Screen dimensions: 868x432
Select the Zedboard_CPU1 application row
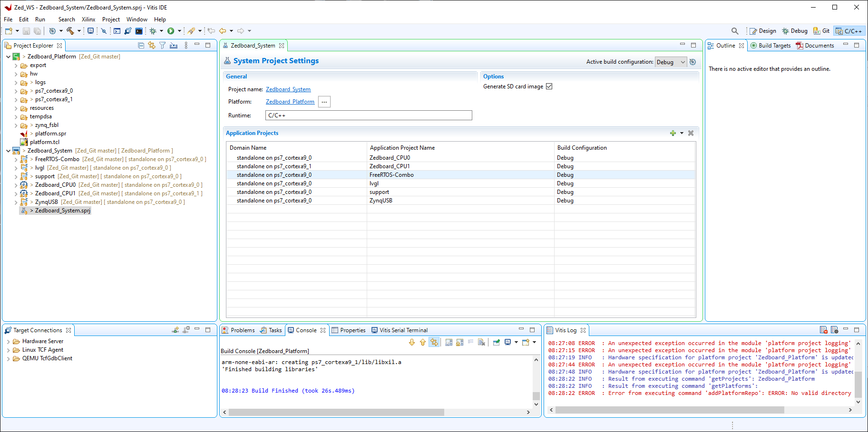[x=460, y=166]
